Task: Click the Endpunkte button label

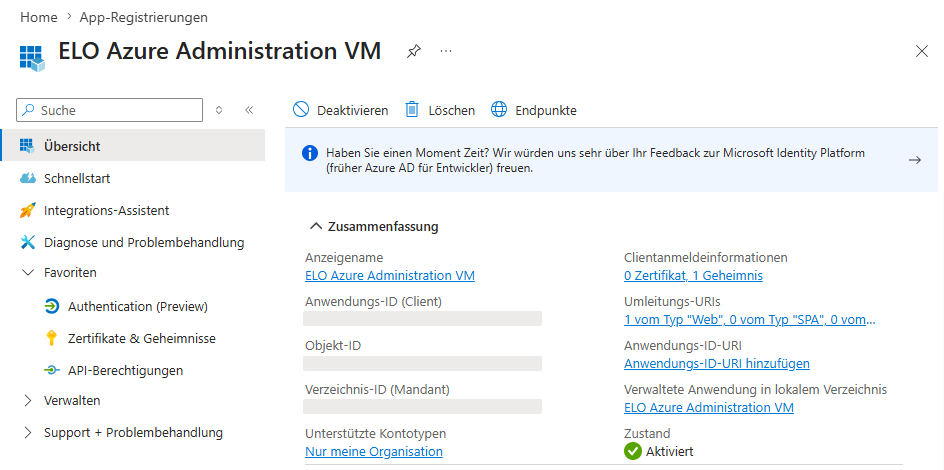Action: pos(546,110)
